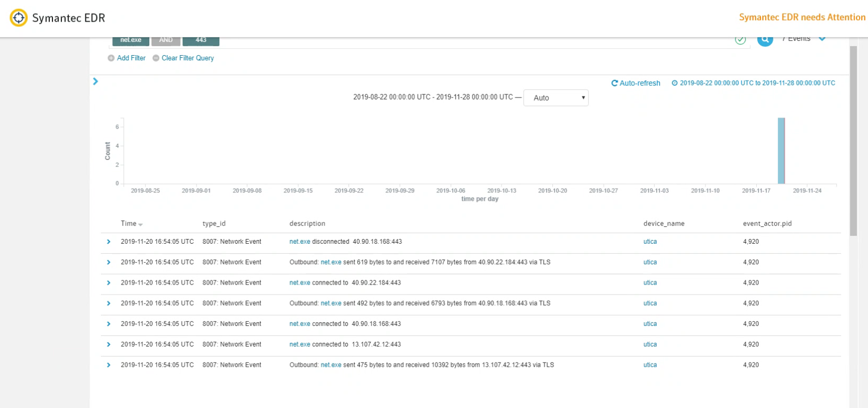Open utica device in 492 bytes row

coord(650,304)
